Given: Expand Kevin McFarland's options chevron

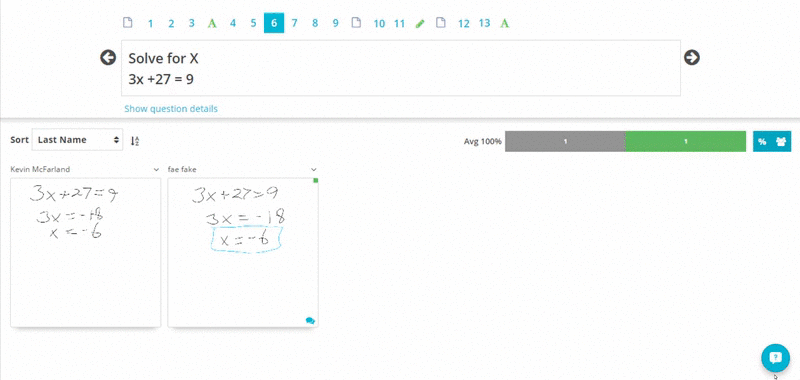Looking at the screenshot, I should 156,169.
